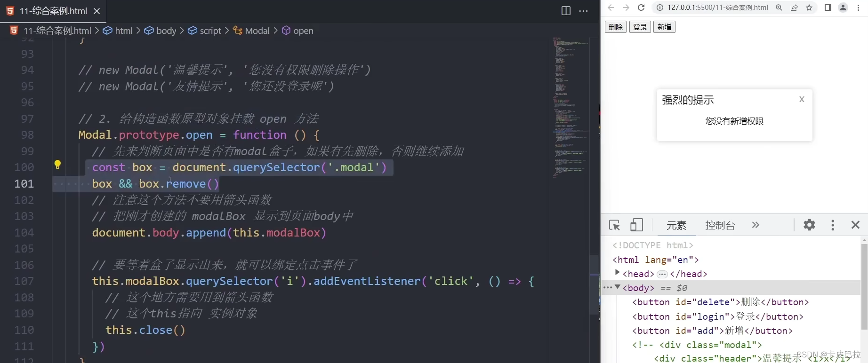This screenshot has height=363, width=868.
Task: Click the open breadcrumb item
Action: tap(297, 31)
